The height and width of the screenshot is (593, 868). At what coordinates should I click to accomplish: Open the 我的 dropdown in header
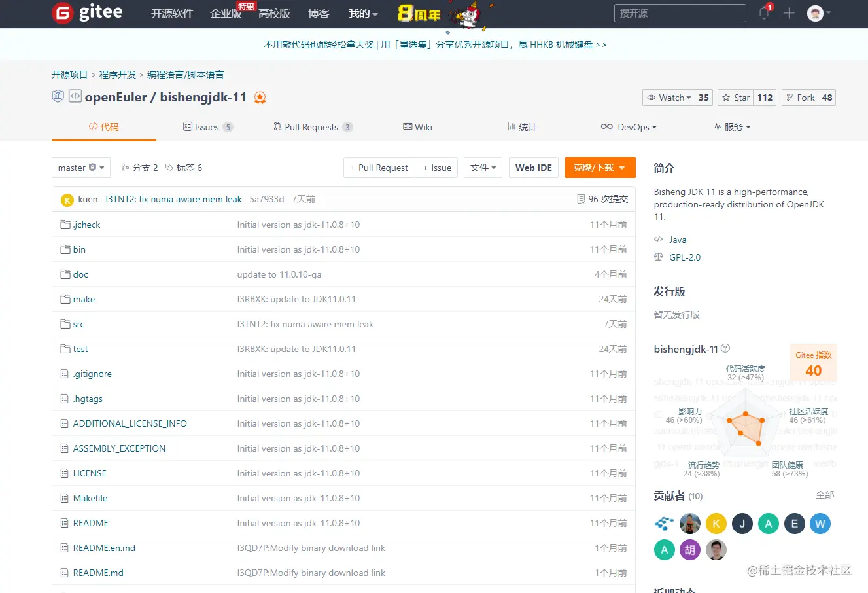tap(363, 13)
